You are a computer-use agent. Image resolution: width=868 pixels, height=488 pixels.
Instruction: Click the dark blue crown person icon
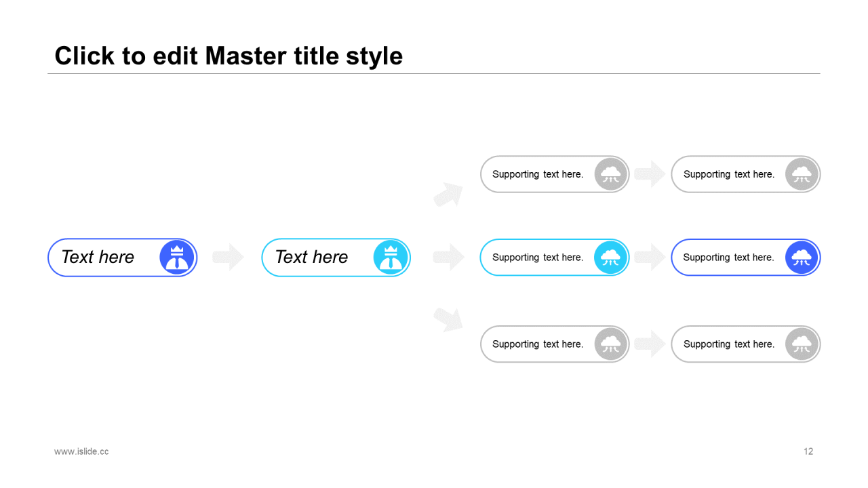(177, 258)
